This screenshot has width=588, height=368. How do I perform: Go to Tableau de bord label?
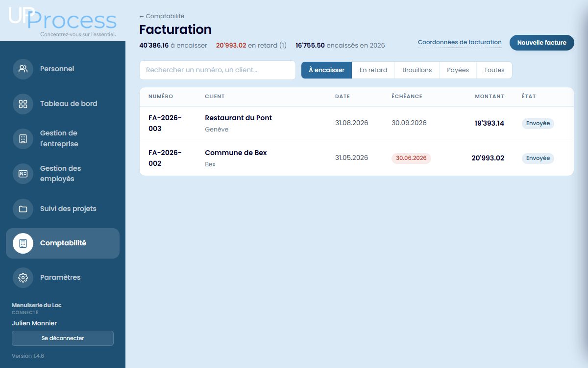69,104
